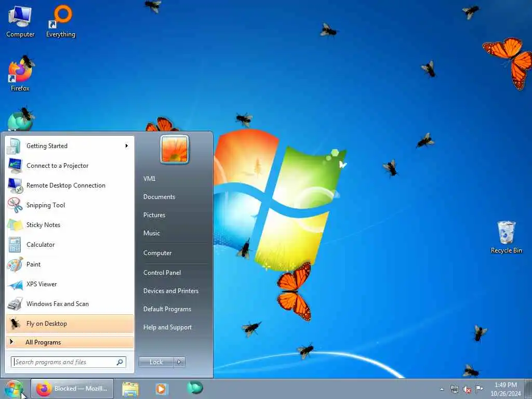Open the Everything desktop shortcut
The image size is (532, 399).
(x=61, y=21)
